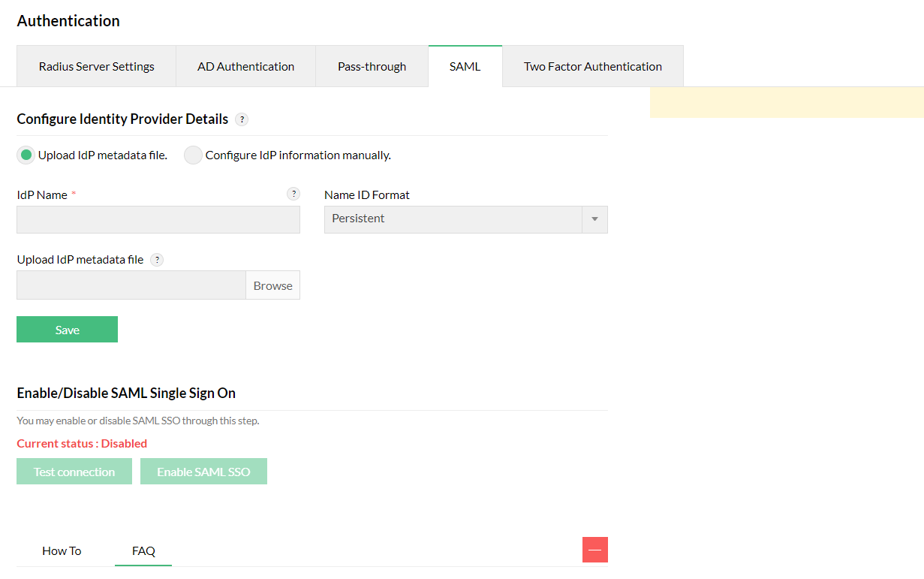The height and width of the screenshot is (579, 924).
Task: Collapse the How To/FAQ panel with red minus
Action: [594, 550]
